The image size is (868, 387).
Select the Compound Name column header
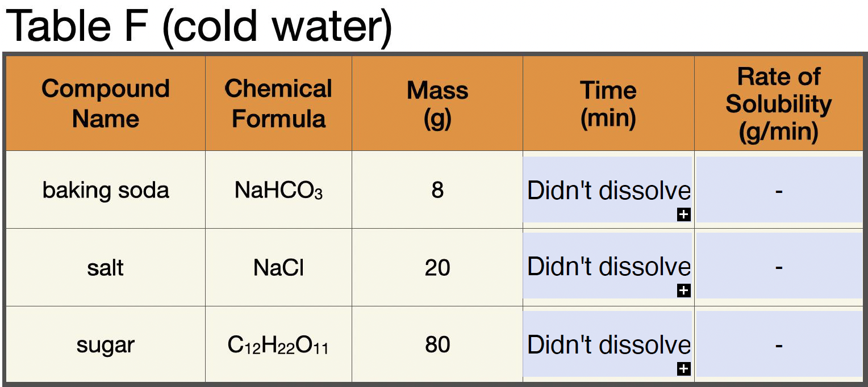coord(106,103)
